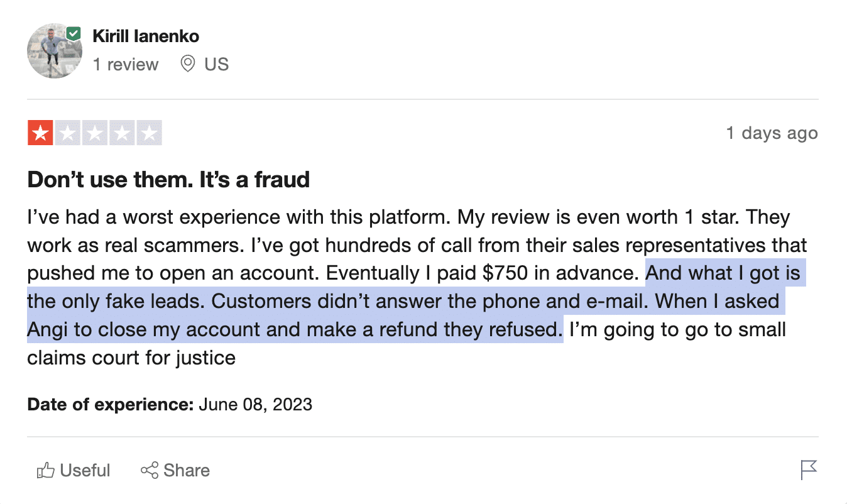This screenshot has height=504, width=847.
Task: Mark the review as Useful via its label
Action: [x=85, y=471]
